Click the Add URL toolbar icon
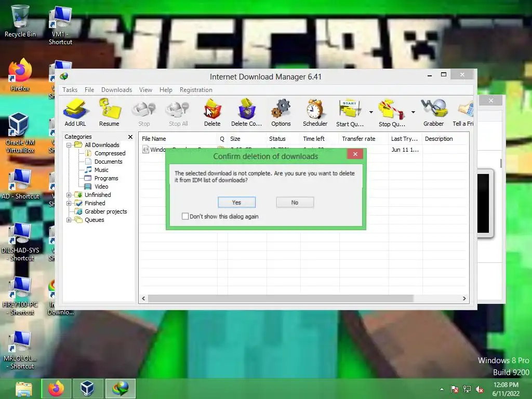The width and height of the screenshot is (532, 399). 75,113
